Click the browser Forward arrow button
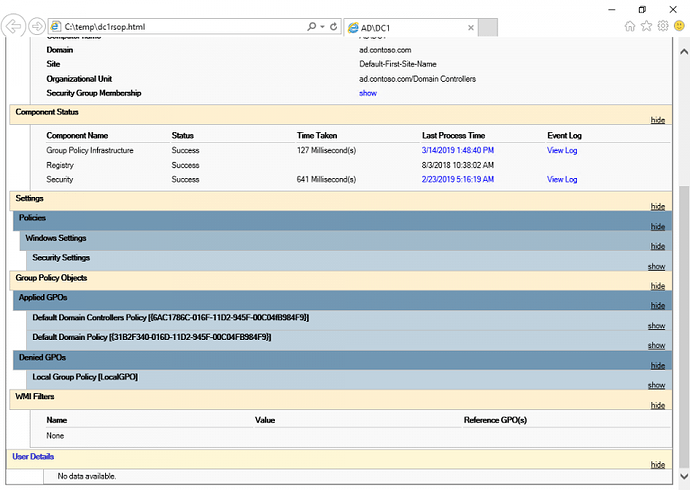 click(36, 25)
